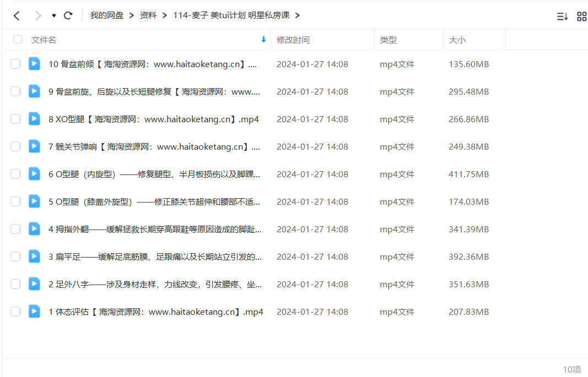The width and height of the screenshot is (588, 377).
Task: Expand the chevron after 我的网盘
Action: 132,15
